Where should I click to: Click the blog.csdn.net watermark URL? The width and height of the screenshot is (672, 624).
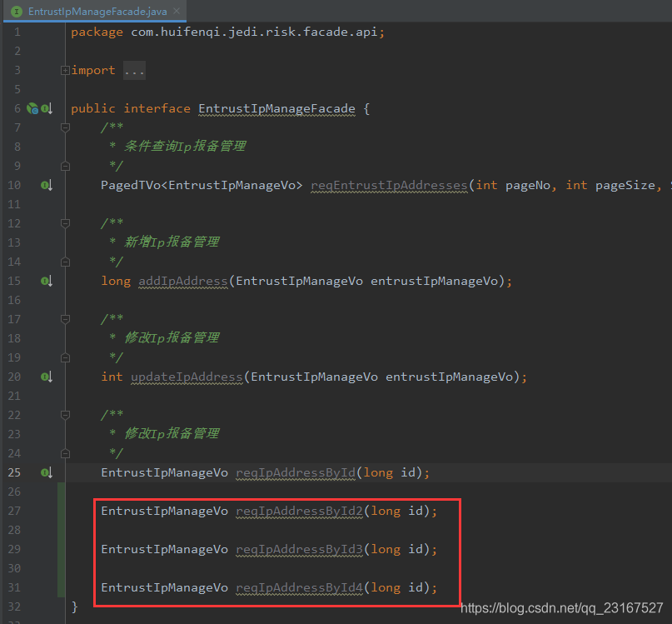[x=562, y=608]
